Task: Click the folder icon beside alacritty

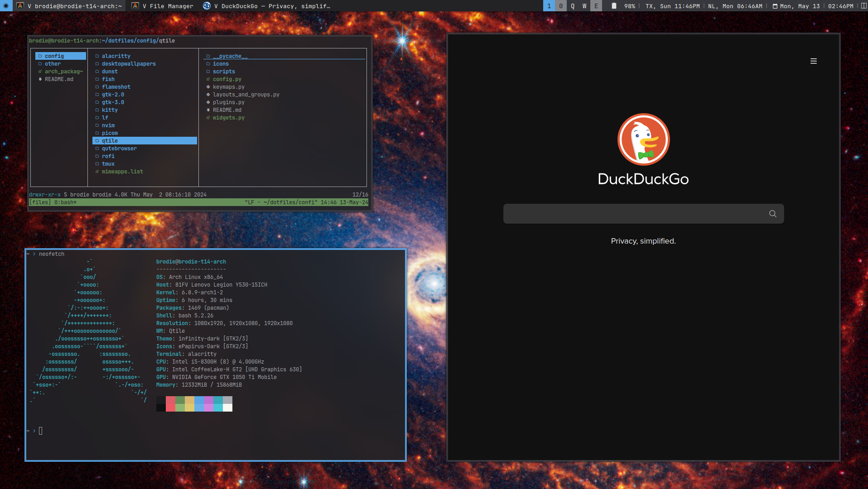Action: (97, 56)
